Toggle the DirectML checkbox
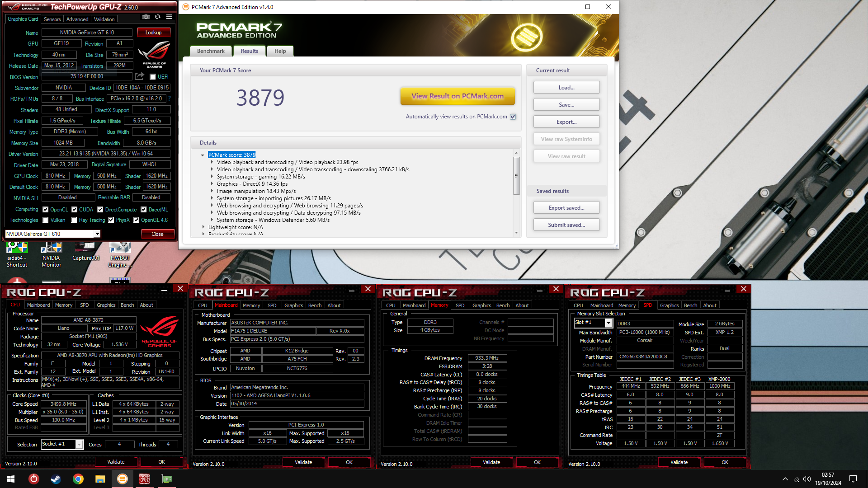Viewport: 868px width, 488px height. point(143,210)
